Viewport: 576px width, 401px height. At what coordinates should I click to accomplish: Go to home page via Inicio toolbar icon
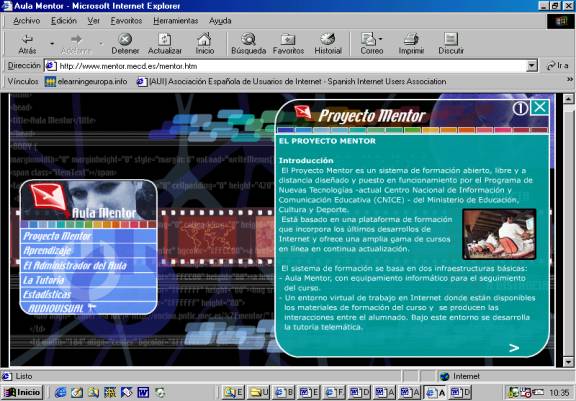coord(204,44)
